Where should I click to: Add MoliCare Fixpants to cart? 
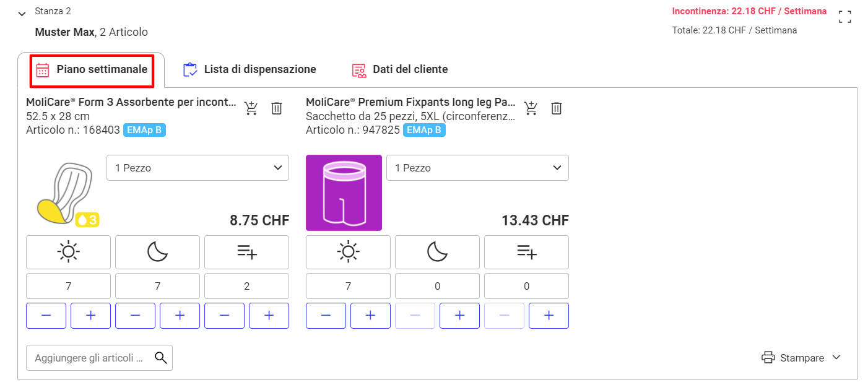tap(531, 108)
